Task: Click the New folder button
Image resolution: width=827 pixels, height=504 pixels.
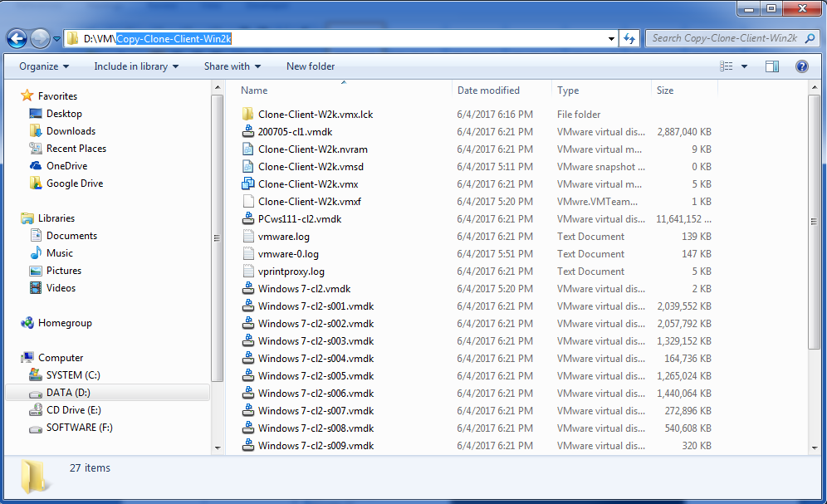Action: pos(311,66)
